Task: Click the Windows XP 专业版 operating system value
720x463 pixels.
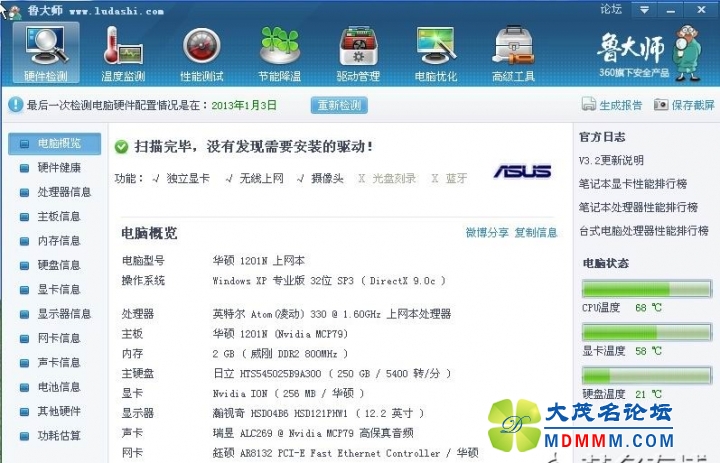Action: coord(329,281)
